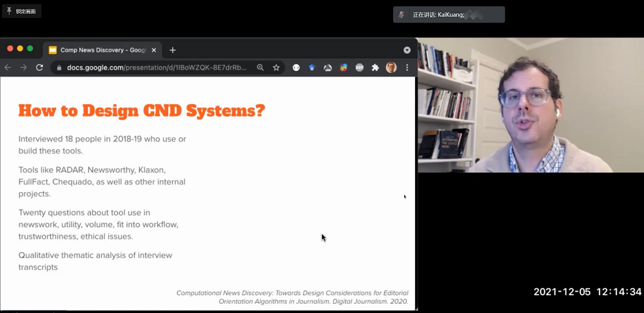Open the Chrome Extensions puzzle icon
This screenshot has height=313, width=644.
[x=375, y=68]
